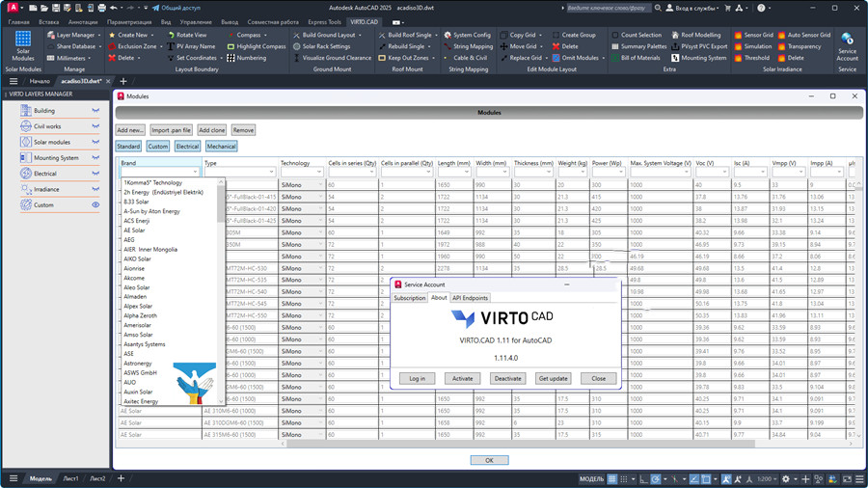Click the horizontal scrollbar of modules table

point(521,444)
